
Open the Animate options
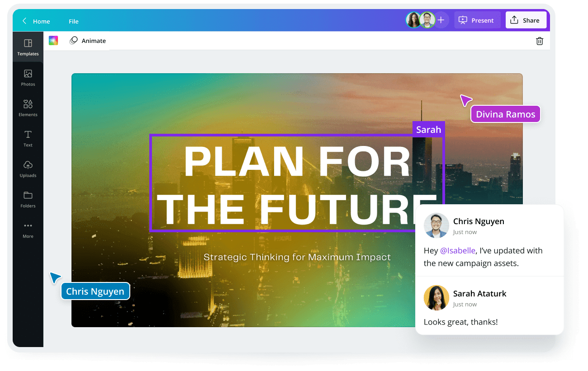[88, 41]
